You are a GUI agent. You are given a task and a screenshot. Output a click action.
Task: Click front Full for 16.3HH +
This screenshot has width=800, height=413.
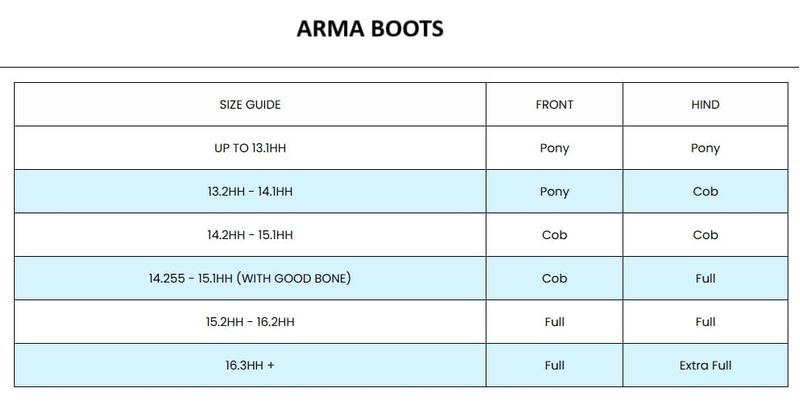coord(554,365)
